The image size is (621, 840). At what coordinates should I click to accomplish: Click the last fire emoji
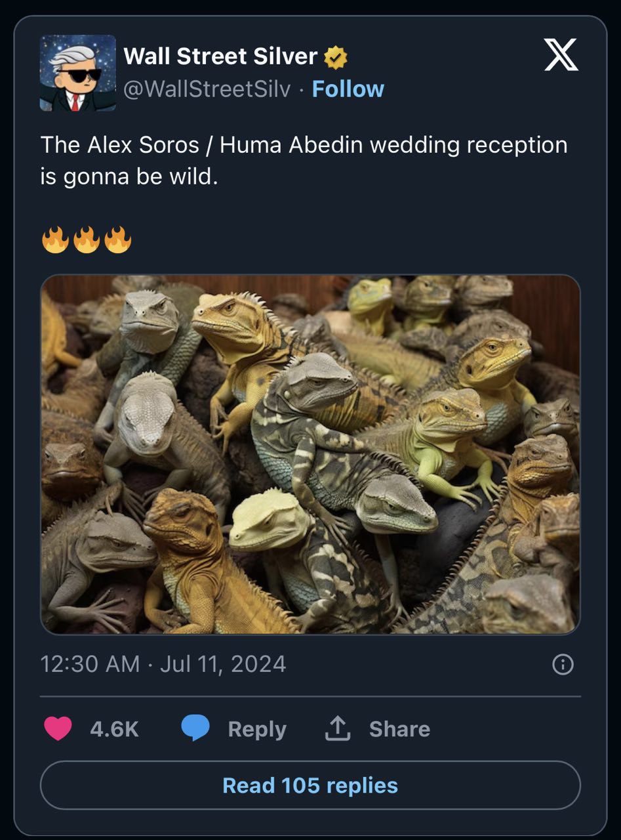[x=118, y=240]
